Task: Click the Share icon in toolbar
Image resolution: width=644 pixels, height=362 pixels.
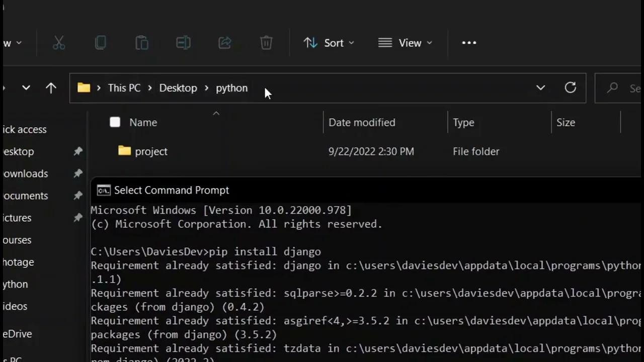Action: click(x=224, y=43)
